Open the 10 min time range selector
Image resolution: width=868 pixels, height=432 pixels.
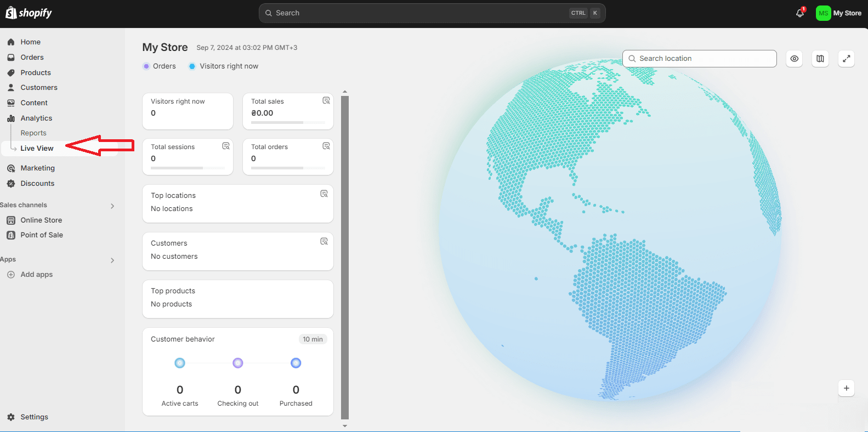tap(313, 339)
